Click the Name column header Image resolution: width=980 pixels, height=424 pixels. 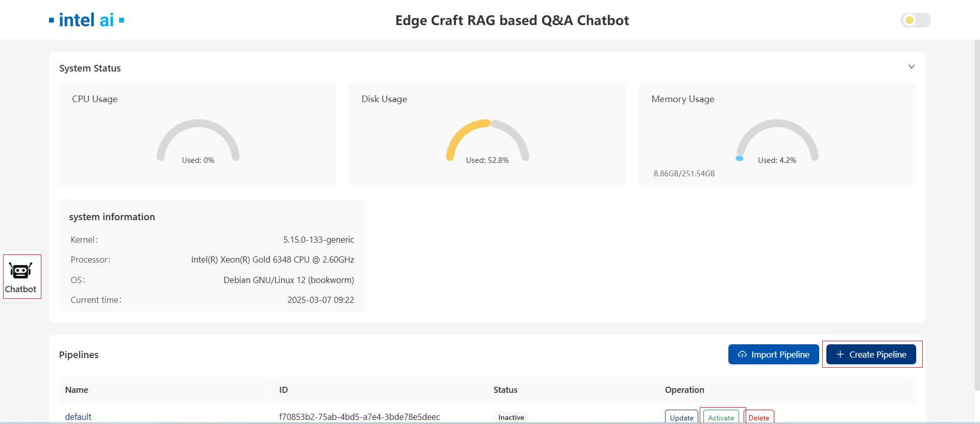[77, 390]
